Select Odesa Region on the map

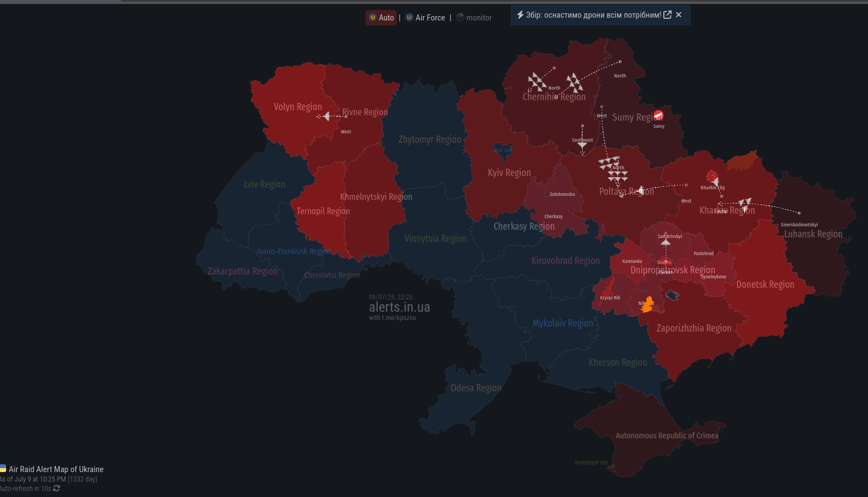click(476, 388)
